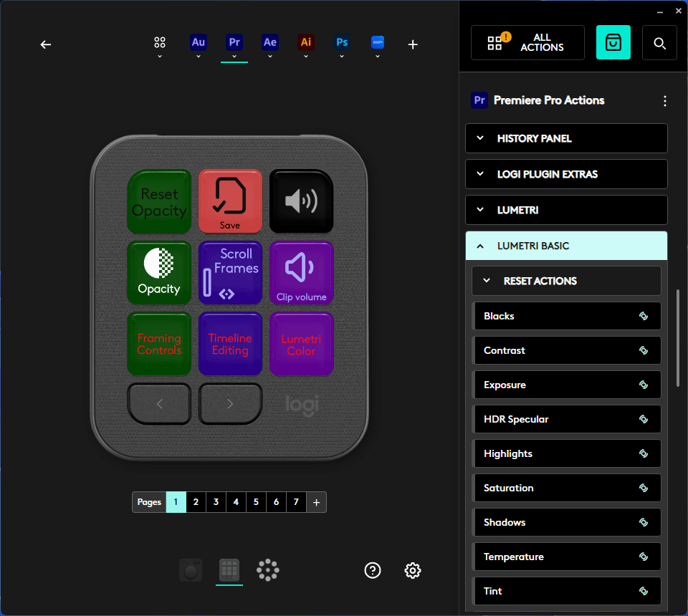Open the dropdown under the Photoshop icon

click(x=342, y=57)
